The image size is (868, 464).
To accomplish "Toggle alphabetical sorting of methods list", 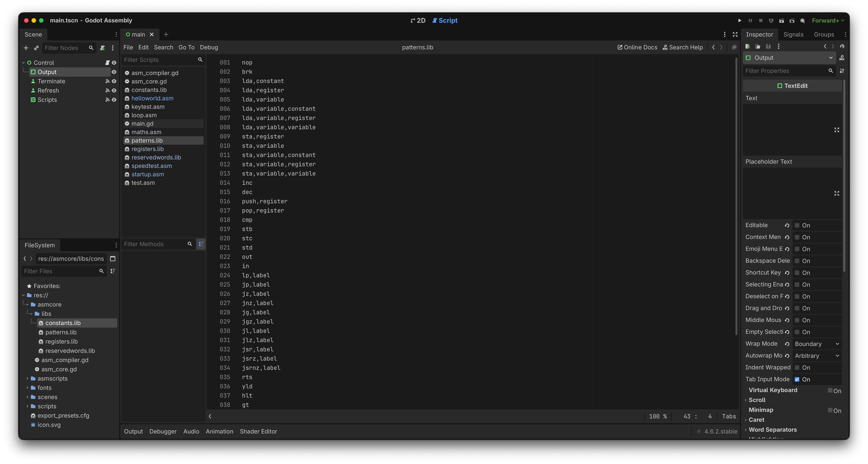I will tap(201, 244).
